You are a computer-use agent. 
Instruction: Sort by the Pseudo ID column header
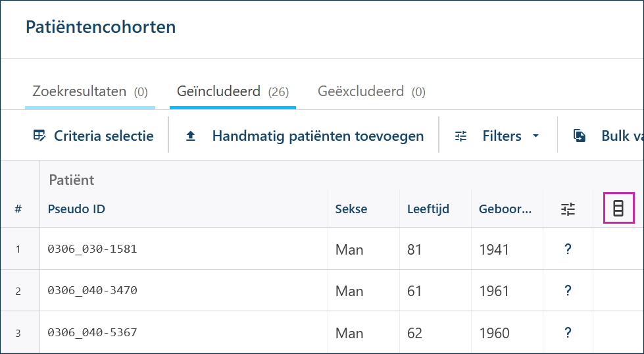(x=76, y=209)
